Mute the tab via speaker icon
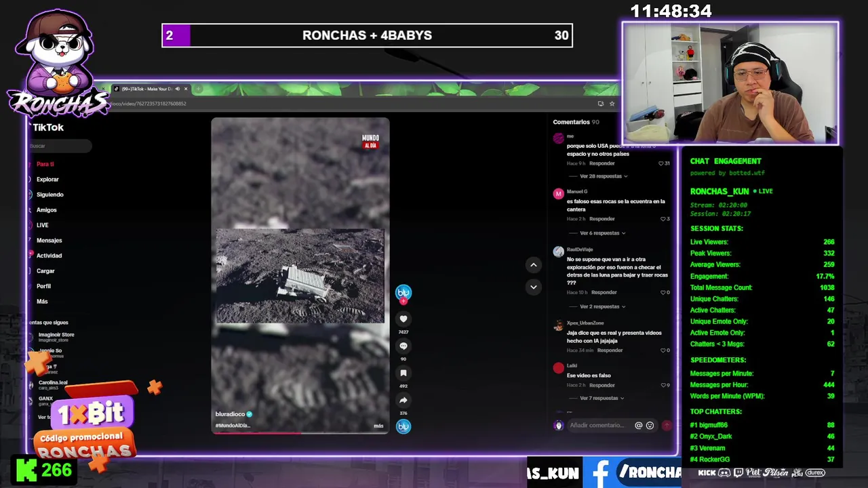The height and width of the screenshot is (488, 868). coord(178,89)
